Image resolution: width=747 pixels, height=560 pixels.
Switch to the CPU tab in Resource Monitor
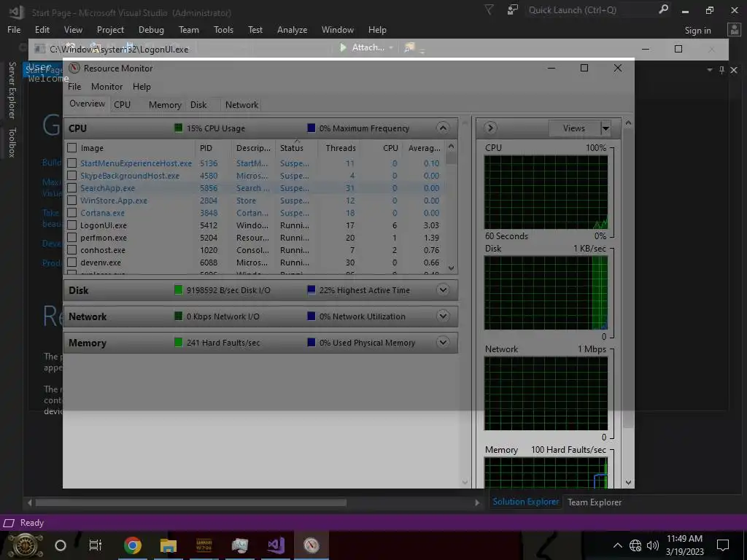pyautogui.click(x=122, y=105)
